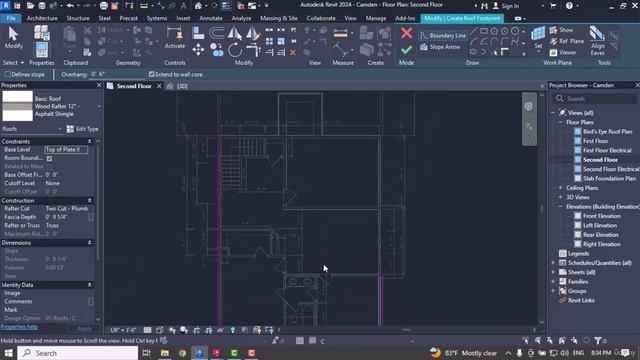Click the red Delete X in Modify panel
The image size is (640, 360).
(293, 53)
